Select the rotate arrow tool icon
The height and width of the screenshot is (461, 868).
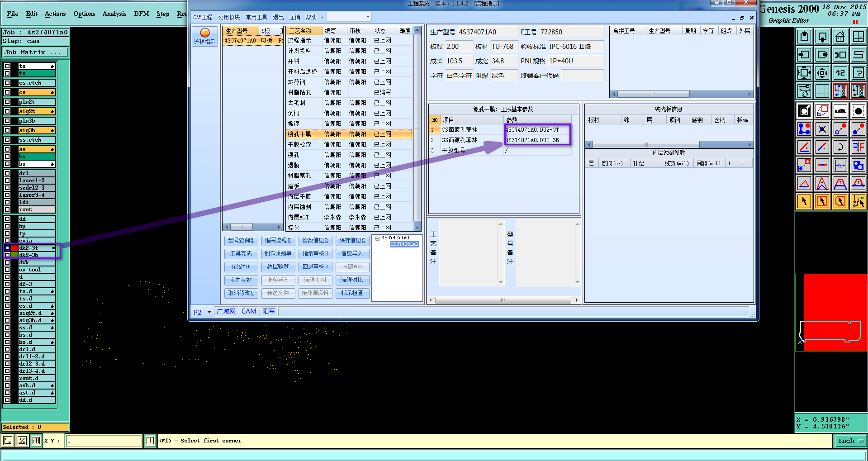click(x=840, y=147)
